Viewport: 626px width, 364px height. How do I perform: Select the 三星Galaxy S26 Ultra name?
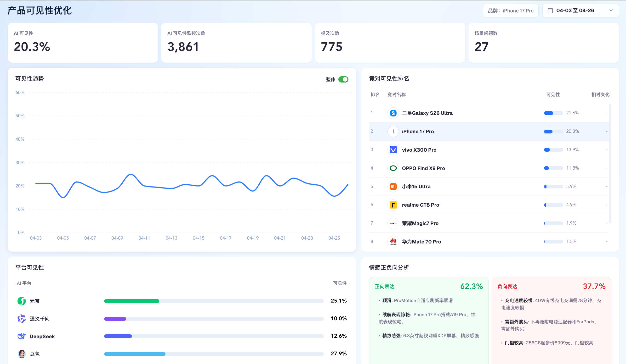[427, 113]
